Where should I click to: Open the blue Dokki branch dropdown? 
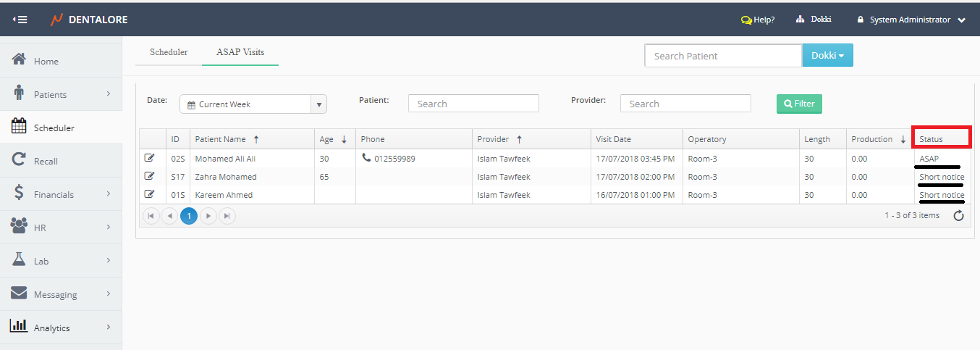coord(827,55)
